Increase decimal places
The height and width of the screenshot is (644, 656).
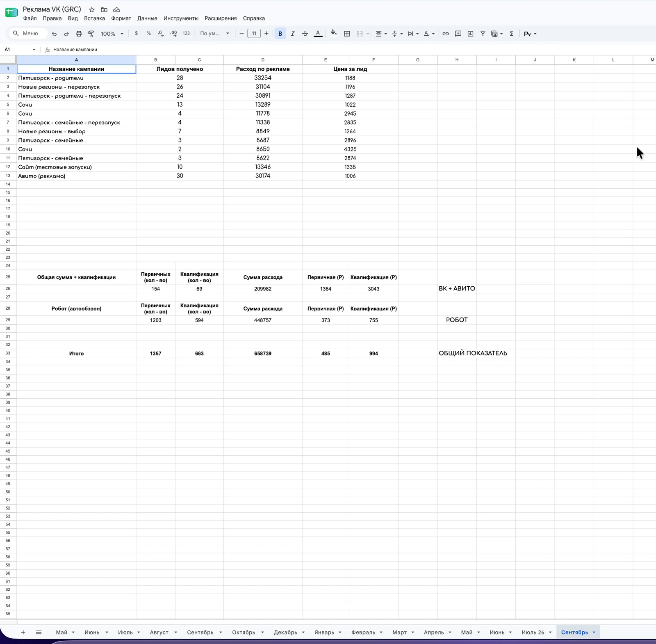point(173,34)
